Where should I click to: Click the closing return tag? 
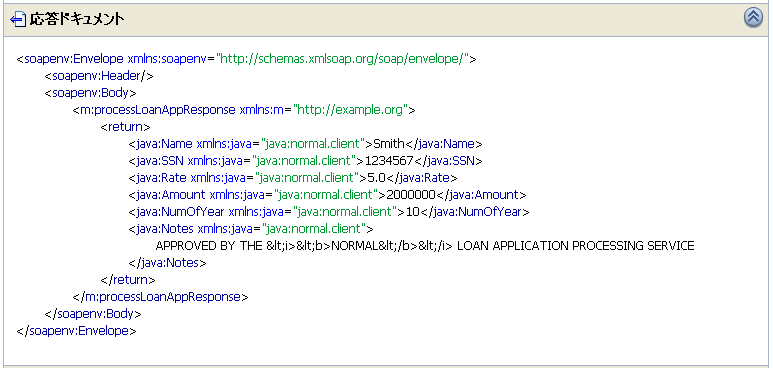(128, 280)
